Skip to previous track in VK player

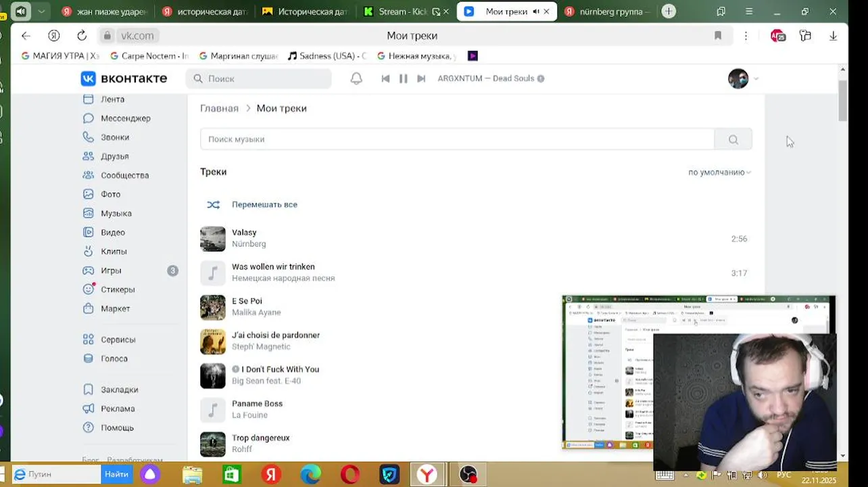pos(385,78)
